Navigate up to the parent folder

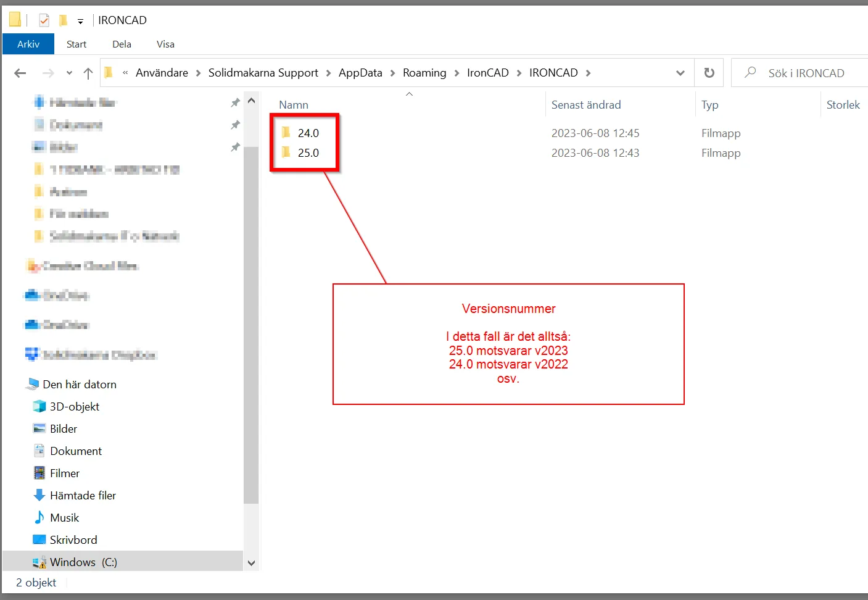(x=88, y=72)
